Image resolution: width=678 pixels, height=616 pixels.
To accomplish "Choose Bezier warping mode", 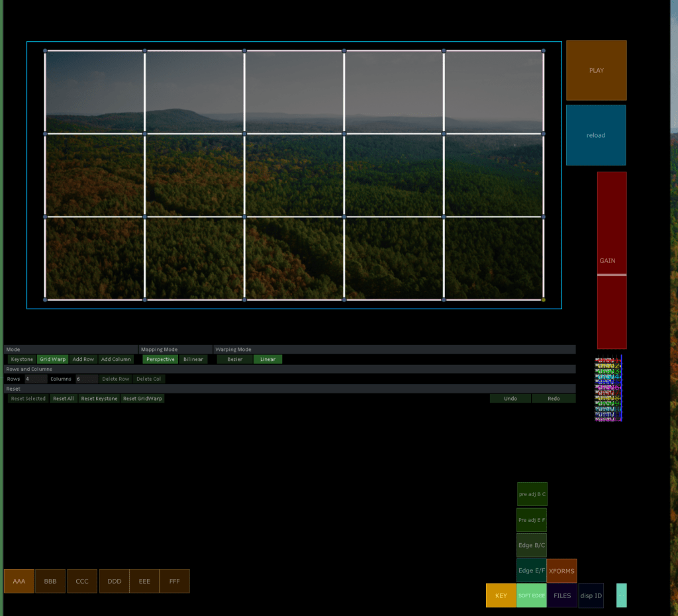I will pos(235,359).
